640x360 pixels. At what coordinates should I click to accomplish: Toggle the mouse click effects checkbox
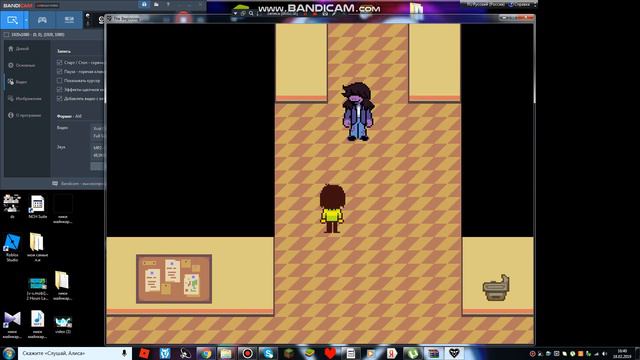60,89
